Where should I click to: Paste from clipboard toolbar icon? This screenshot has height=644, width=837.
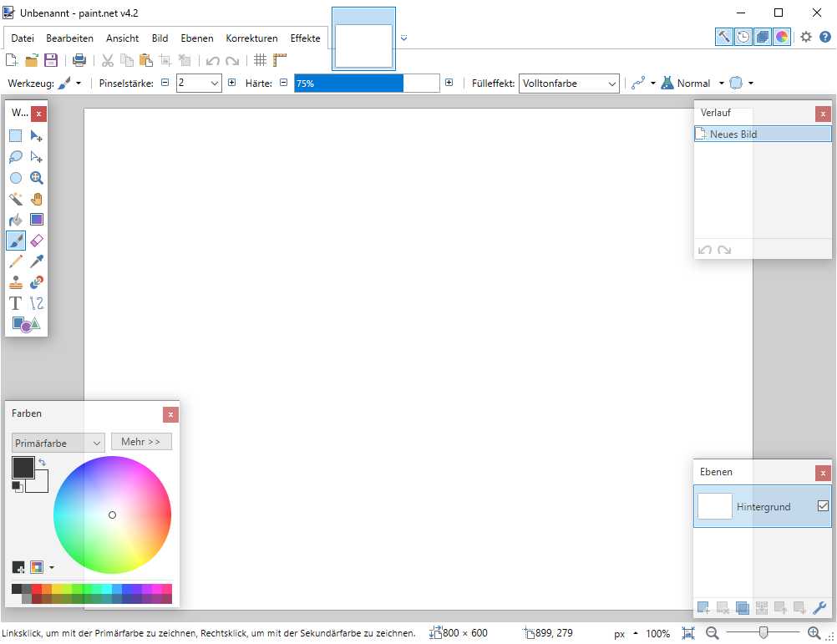(145, 60)
